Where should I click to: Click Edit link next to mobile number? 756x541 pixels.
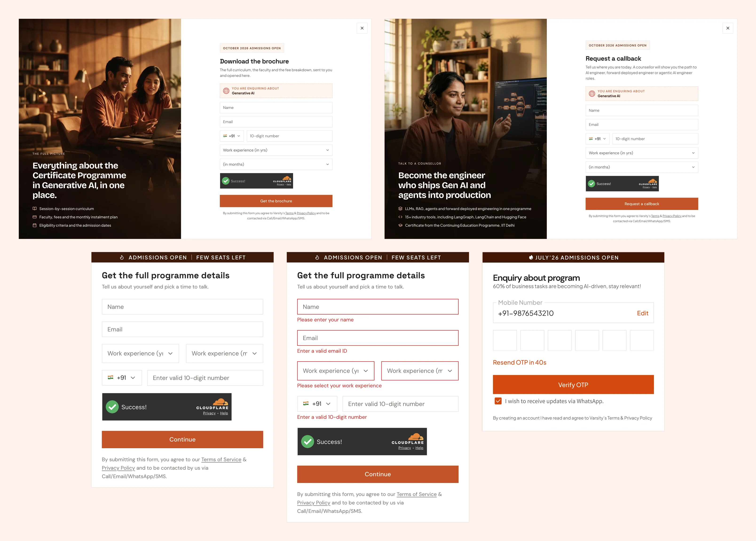642,313
